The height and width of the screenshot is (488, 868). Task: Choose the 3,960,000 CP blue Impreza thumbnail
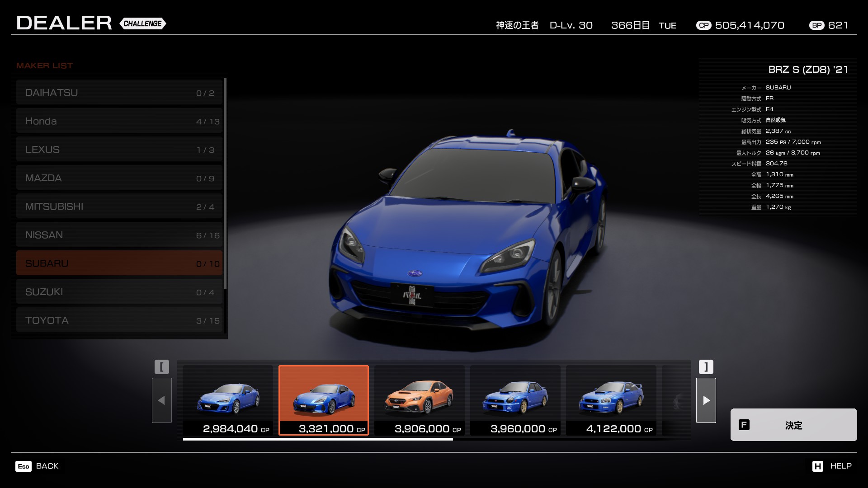pos(515,400)
